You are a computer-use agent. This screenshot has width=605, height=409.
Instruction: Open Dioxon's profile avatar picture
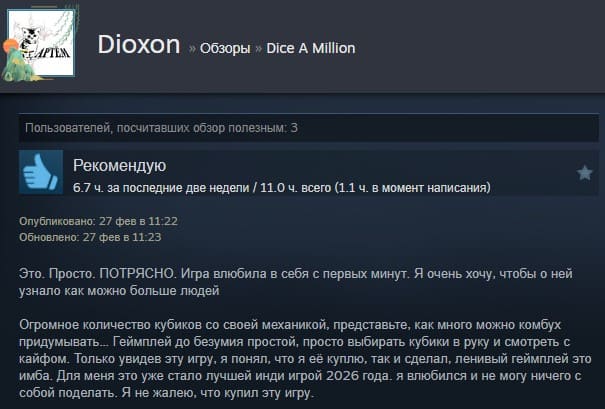(x=41, y=43)
